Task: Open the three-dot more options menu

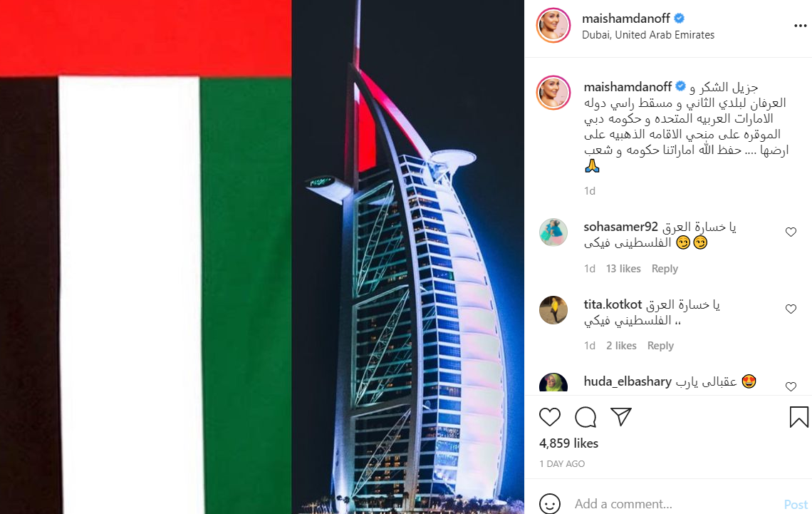Action: point(800,26)
